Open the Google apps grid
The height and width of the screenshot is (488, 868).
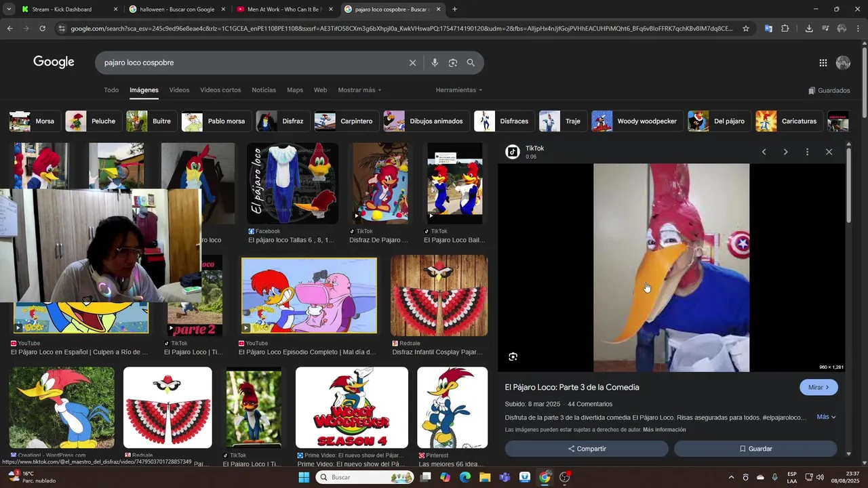click(x=823, y=63)
